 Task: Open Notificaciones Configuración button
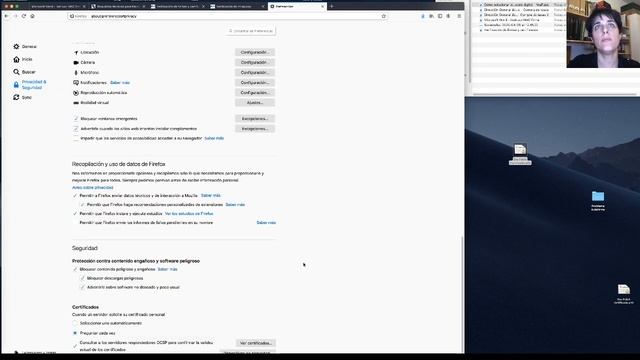point(255,82)
